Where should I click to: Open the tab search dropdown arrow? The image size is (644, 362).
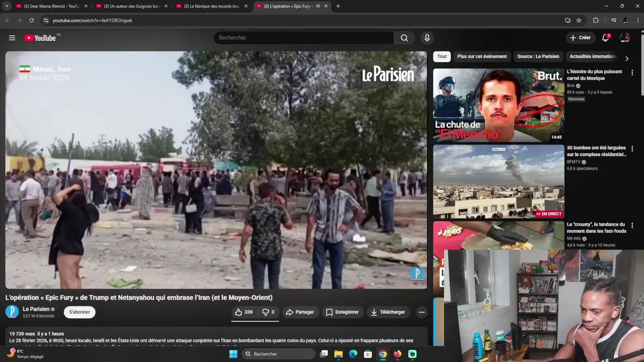tap(7, 6)
